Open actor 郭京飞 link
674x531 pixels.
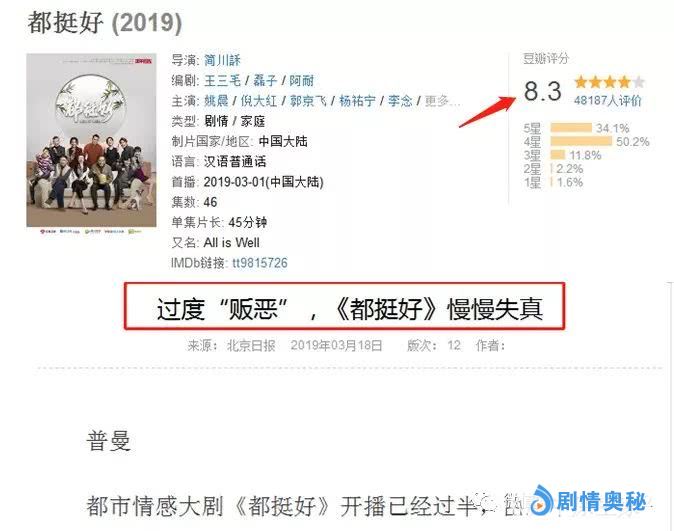click(308, 101)
